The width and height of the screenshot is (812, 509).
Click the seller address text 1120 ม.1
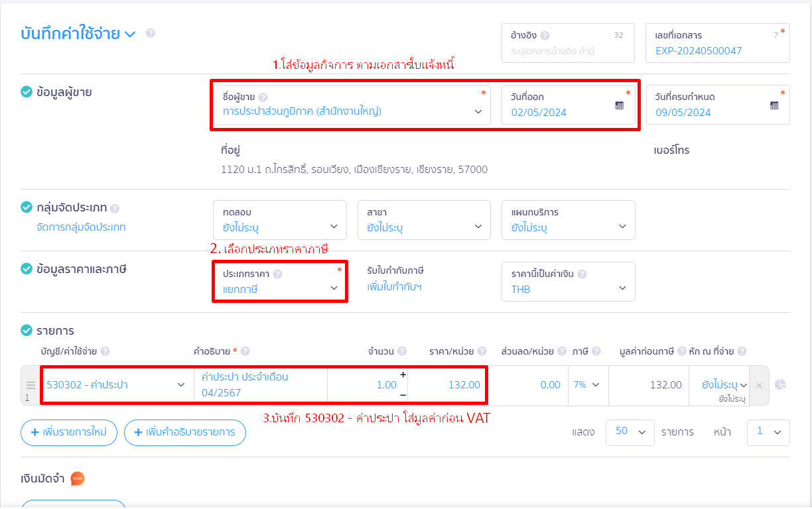point(354,170)
